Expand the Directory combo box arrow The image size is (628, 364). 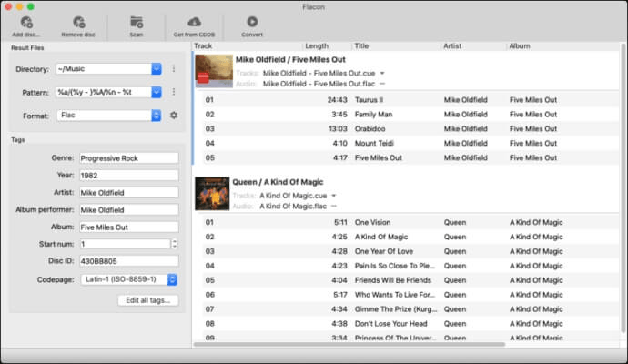click(x=157, y=69)
